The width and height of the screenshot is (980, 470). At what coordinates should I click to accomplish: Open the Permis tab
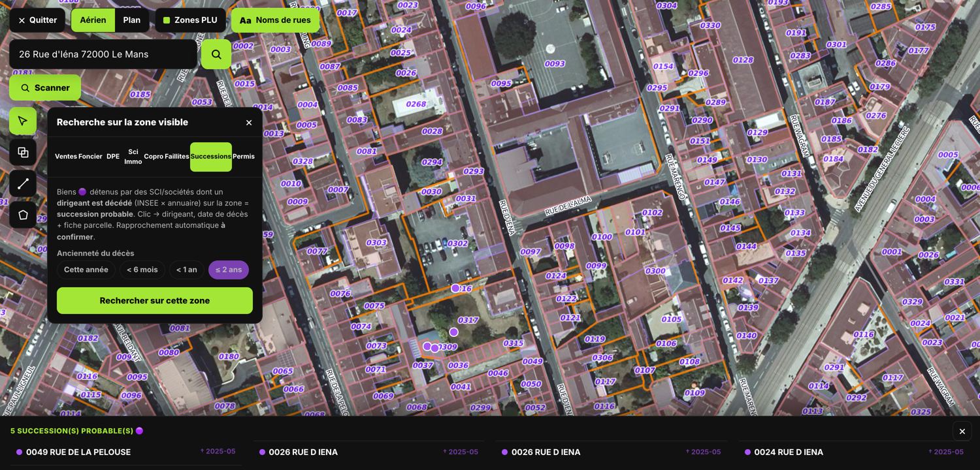[x=244, y=157]
